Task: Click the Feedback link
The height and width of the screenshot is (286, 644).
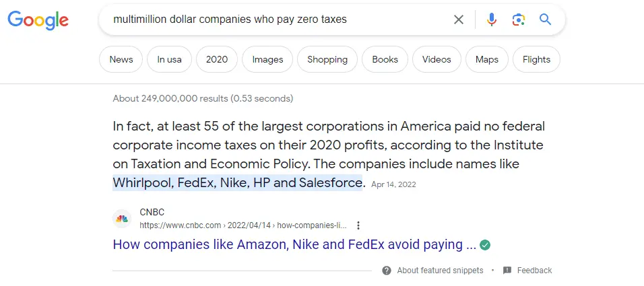Action: (534, 271)
